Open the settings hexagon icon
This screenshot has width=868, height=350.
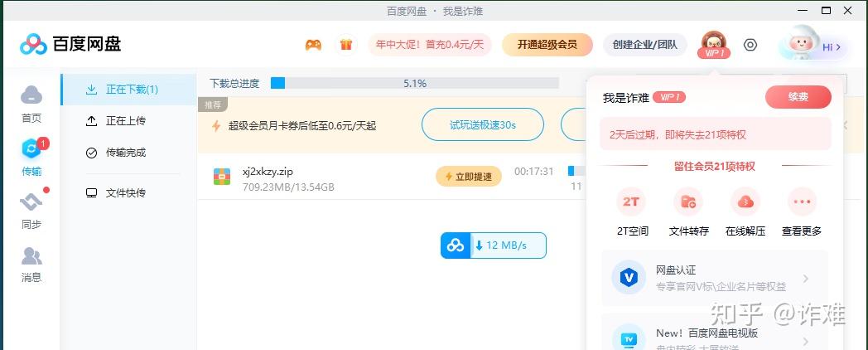750,45
